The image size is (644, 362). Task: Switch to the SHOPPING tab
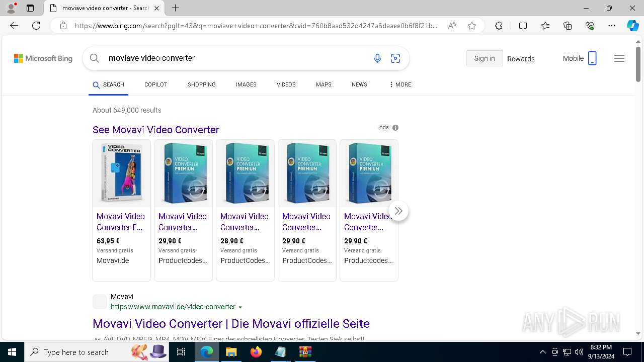pos(202,84)
